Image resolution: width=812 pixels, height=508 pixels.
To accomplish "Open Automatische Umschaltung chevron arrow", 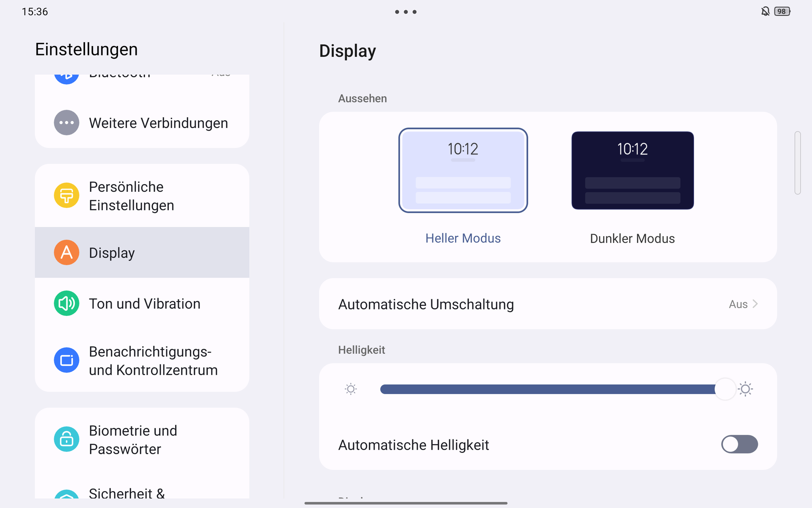I will click(755, 304).
